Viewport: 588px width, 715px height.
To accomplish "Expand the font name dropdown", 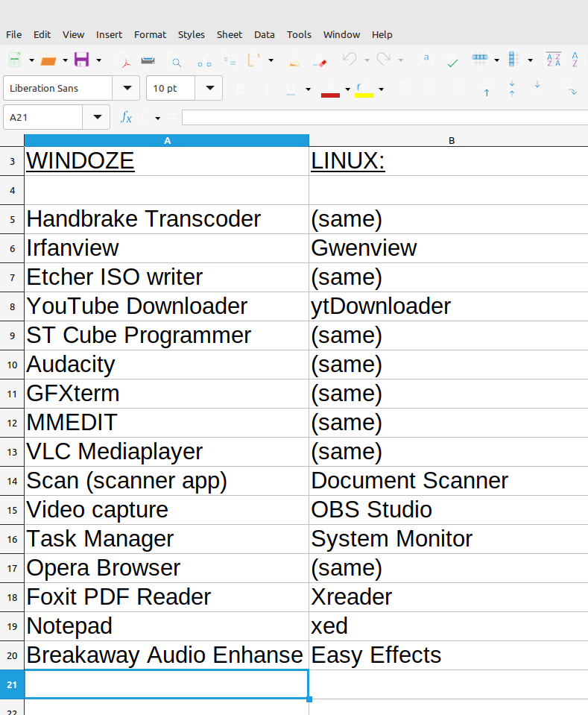I will click(126, 88).
